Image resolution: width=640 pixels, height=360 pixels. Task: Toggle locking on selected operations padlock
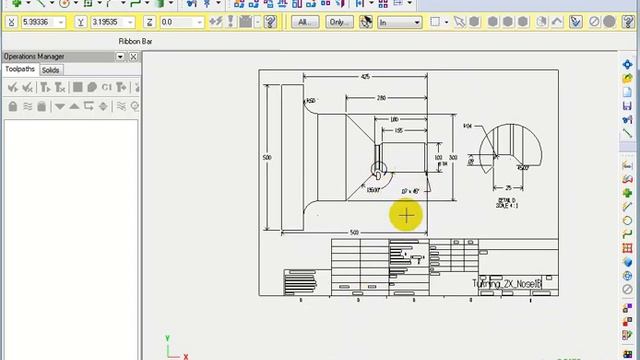(x=13, y=106)
